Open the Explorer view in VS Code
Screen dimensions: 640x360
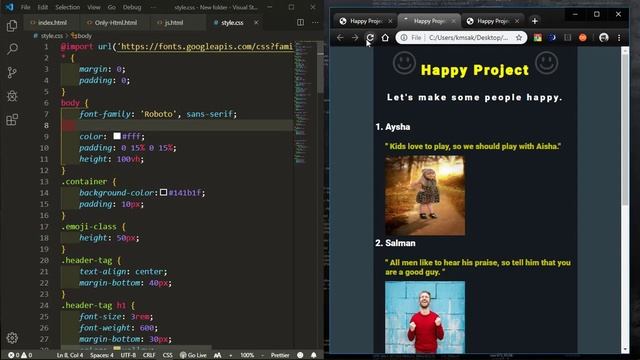point(12,26)
